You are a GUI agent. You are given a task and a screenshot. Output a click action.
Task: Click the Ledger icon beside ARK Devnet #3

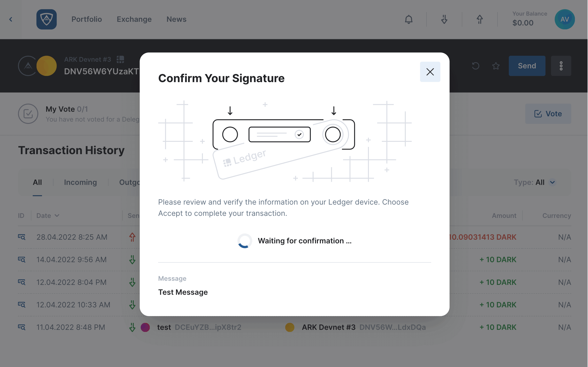click(x=120, y=59)
